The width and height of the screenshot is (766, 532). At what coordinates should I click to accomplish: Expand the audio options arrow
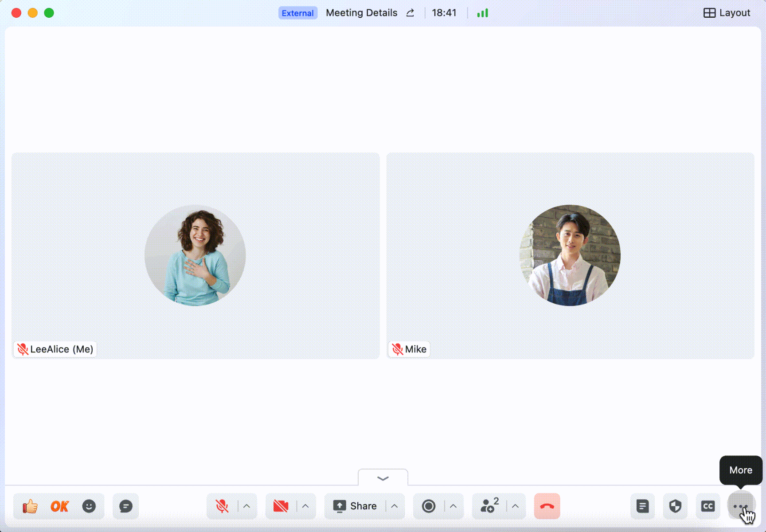[x=247, y=506]
